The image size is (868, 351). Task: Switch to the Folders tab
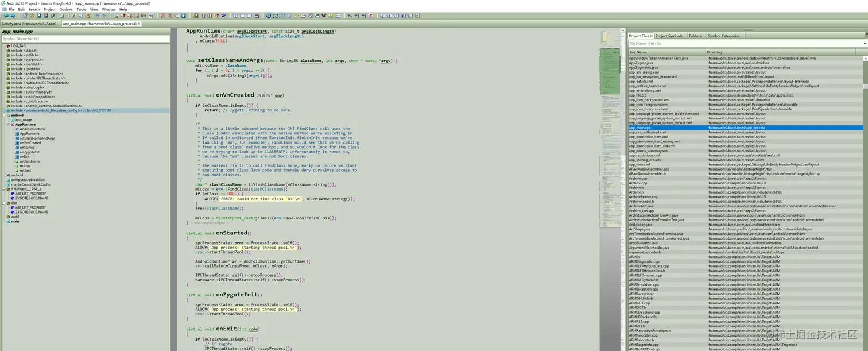(x=695, y=36)
